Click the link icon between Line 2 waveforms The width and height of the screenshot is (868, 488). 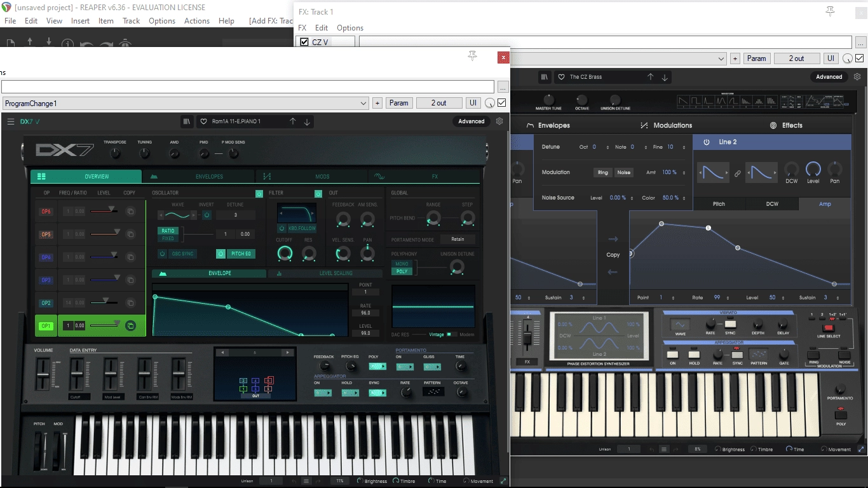click(x=738, y=173)
